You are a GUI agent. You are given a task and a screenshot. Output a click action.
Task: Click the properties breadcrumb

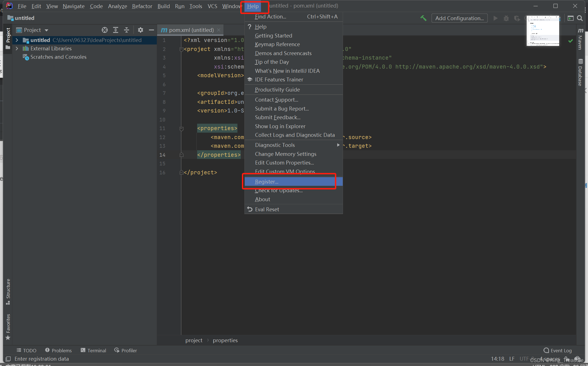click(225, 340)
